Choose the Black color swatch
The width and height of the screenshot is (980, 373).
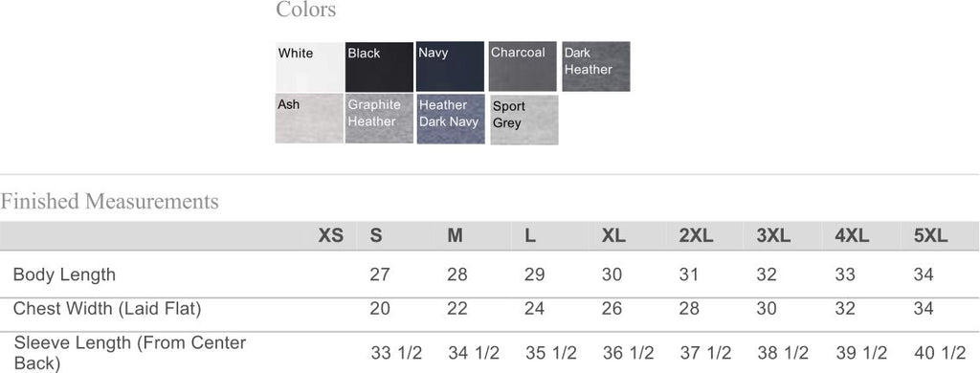point(379,67)
